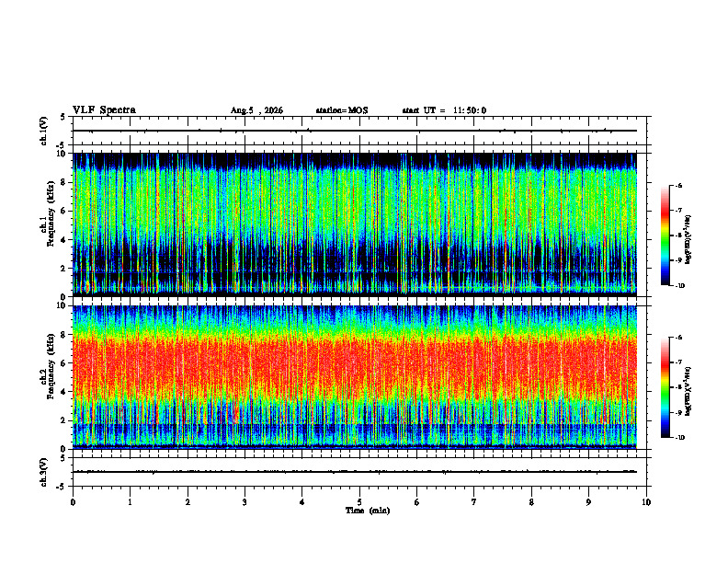Click the -7 label on ch.2 colorbar
728x563 pixels.
[x=678, y=362]
